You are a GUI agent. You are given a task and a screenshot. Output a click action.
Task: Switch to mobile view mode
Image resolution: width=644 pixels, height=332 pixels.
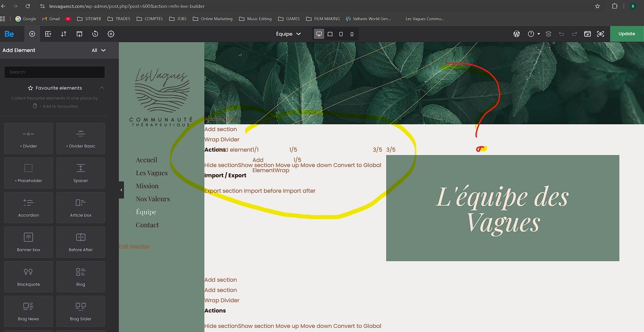(352, 34)
